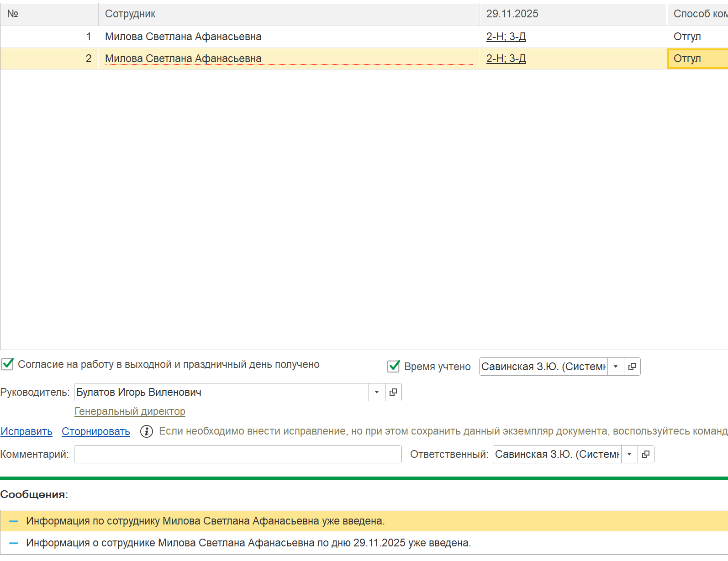Open the Генеральный директор position link
This screenshot has width=728, height=561.
130,411
